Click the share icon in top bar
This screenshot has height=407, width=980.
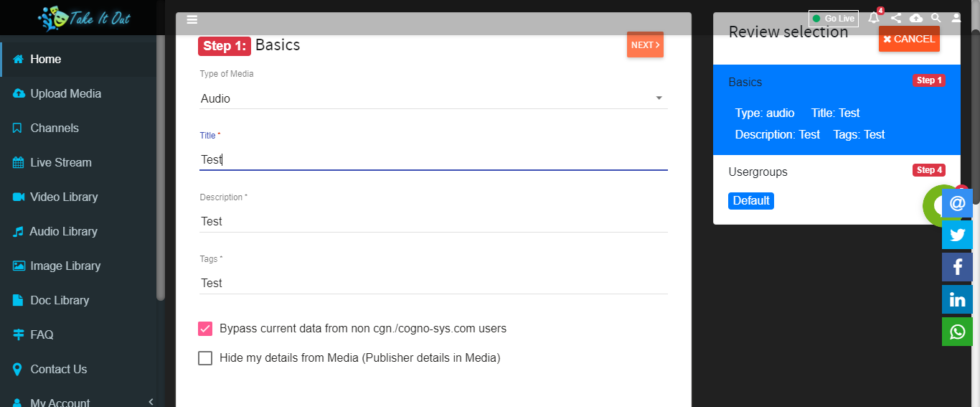tap(896, 18)
